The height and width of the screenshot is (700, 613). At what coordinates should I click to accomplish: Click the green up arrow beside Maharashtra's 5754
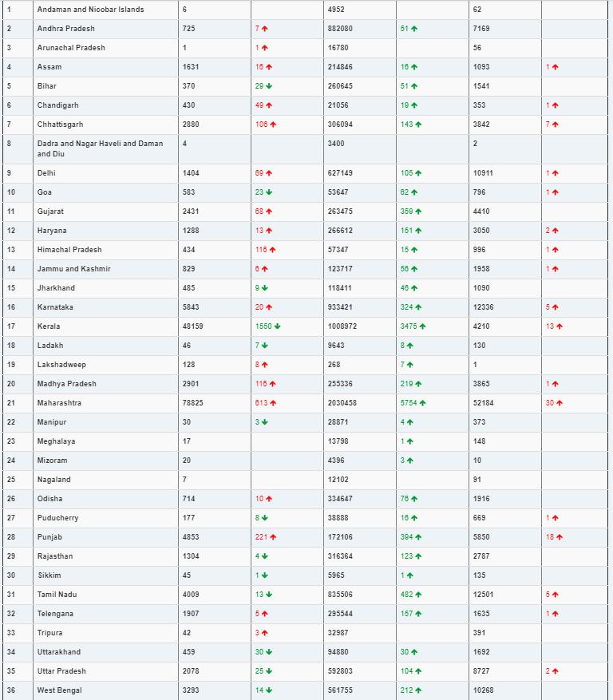point(422,403)
